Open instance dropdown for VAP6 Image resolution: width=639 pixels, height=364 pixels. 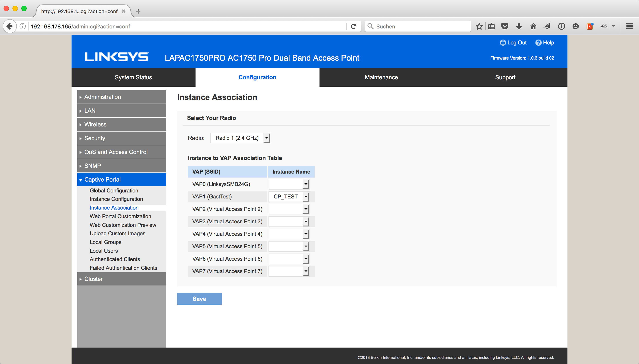coord(289,259)
